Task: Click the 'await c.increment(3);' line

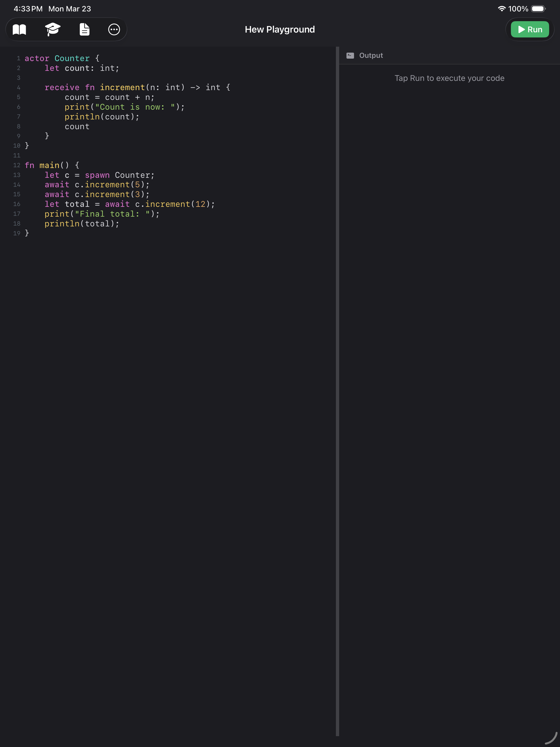Action: [97, 195]
